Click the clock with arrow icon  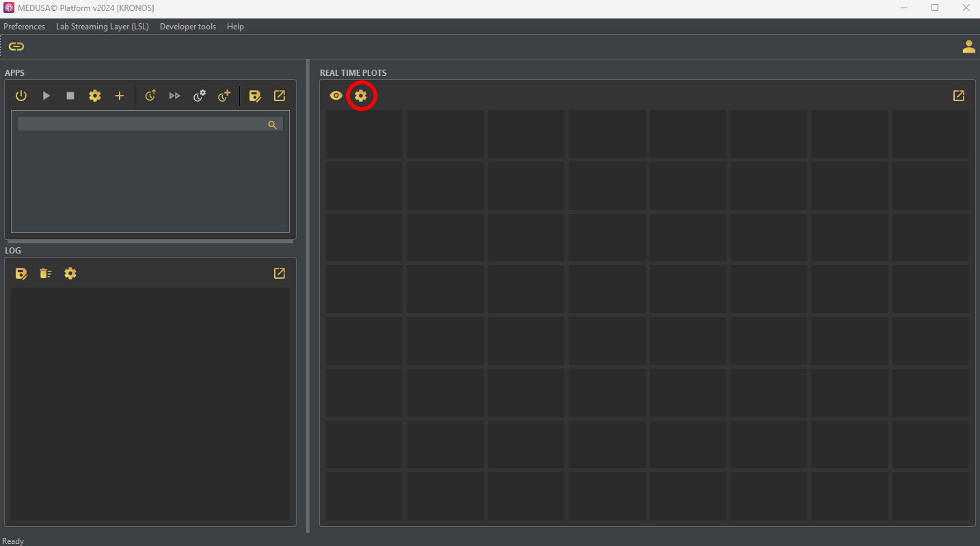[150, 96]
